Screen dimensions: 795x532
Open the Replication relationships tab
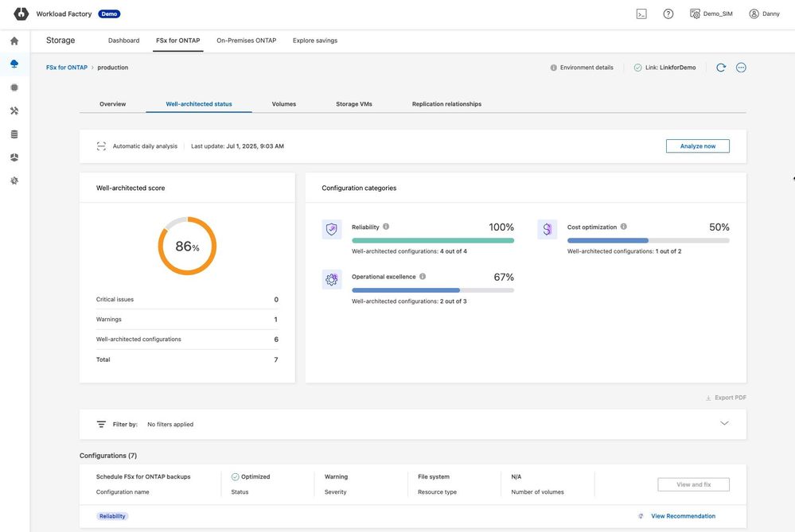point(446,104)
